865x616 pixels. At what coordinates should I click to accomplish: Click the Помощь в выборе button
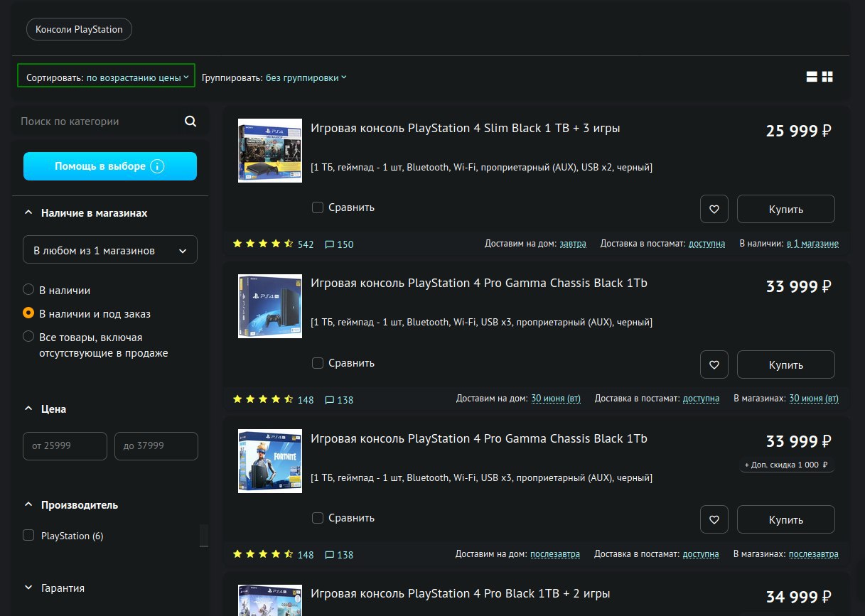pos(110,166)
